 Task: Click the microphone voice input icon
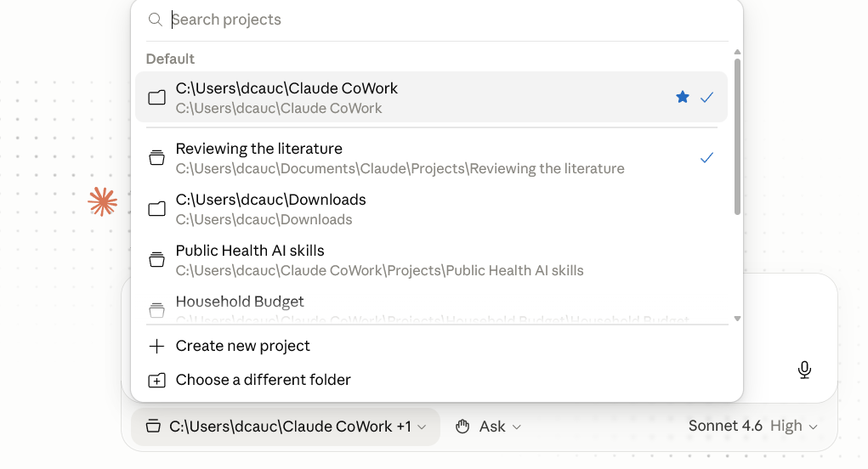click(804, 370)
